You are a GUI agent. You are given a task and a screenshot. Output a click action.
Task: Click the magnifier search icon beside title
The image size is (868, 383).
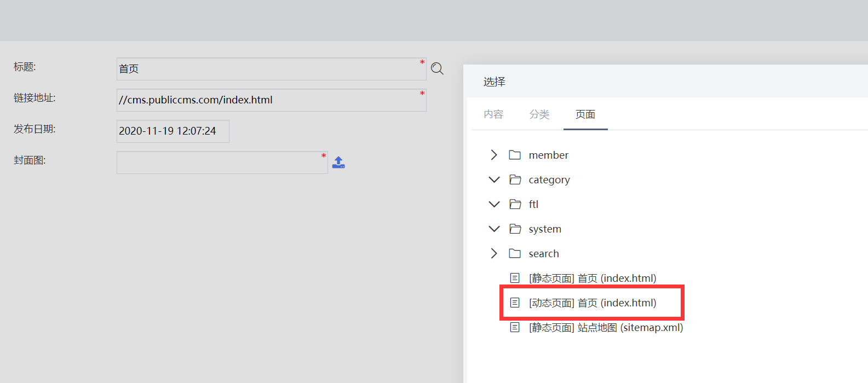[x=437, y=68]
